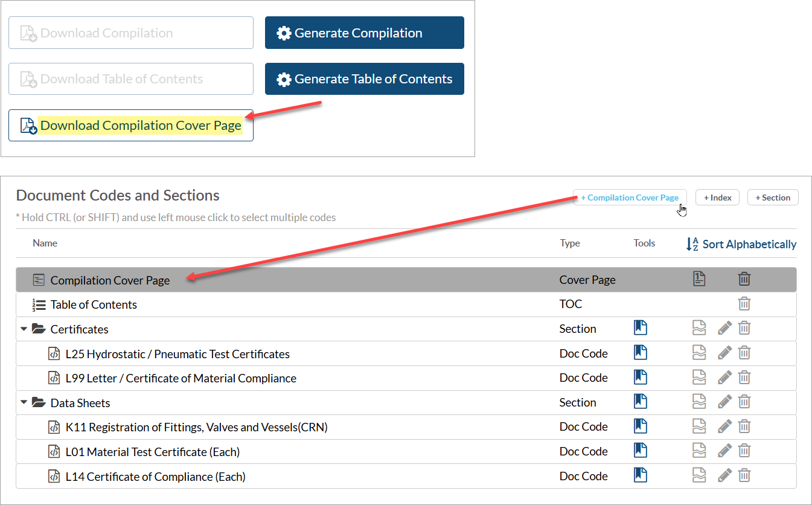Viewport: 812px width, 505px height.
Task: Delete the L01 Material Test Certificate code
Action: pyautogui.click(x=744, y=450)
